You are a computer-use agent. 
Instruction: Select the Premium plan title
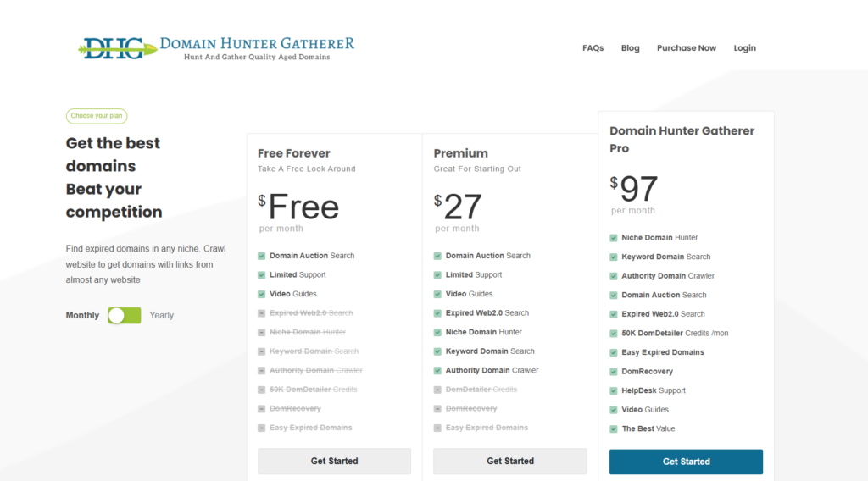460,153
